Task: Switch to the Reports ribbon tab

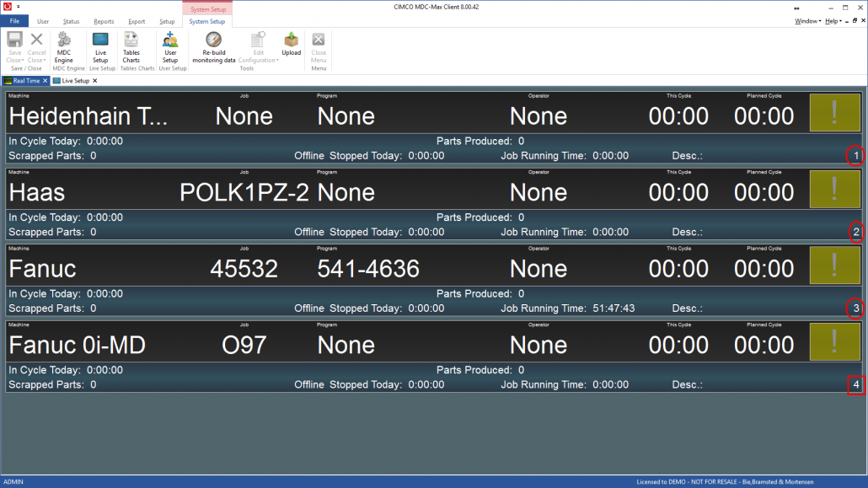Action: click(104, 21)
